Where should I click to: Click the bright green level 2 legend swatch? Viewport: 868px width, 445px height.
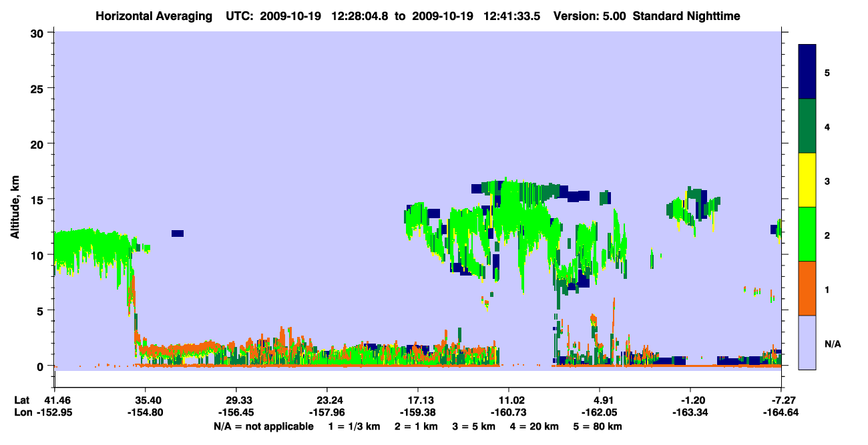tap(807, 234)
